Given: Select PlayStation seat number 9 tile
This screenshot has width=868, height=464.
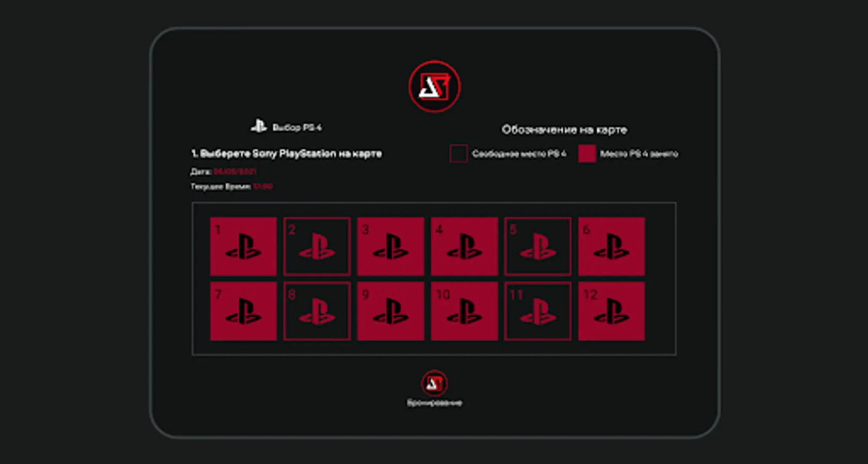Looking at the screenshot, I should (x=391, y=311).
